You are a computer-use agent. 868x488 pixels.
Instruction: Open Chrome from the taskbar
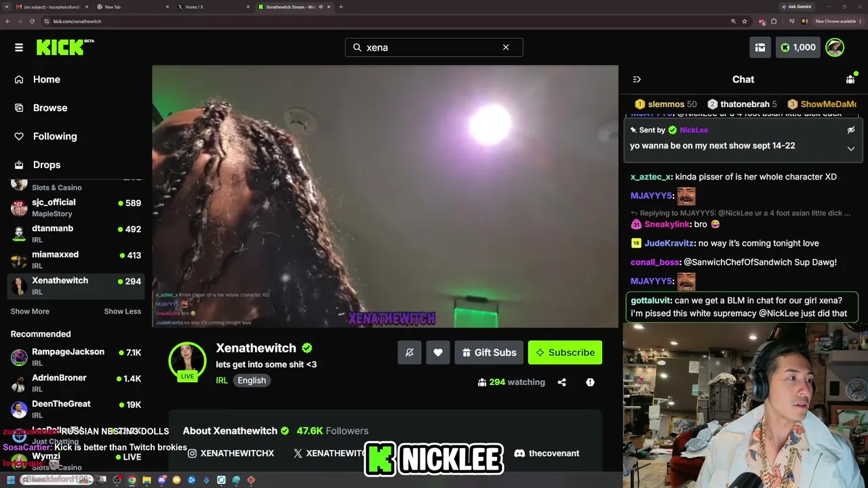pyautogui.click(x=132, y=480)
